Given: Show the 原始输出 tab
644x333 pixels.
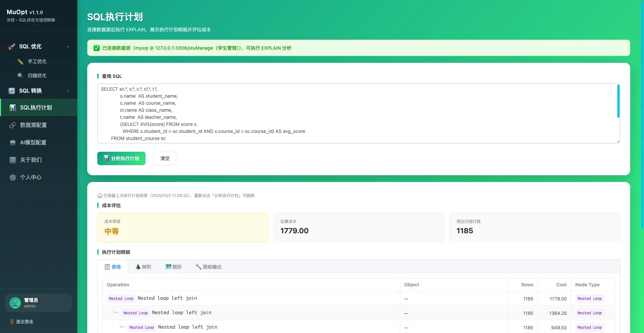Looking at the screenshot, I should 209,267.
